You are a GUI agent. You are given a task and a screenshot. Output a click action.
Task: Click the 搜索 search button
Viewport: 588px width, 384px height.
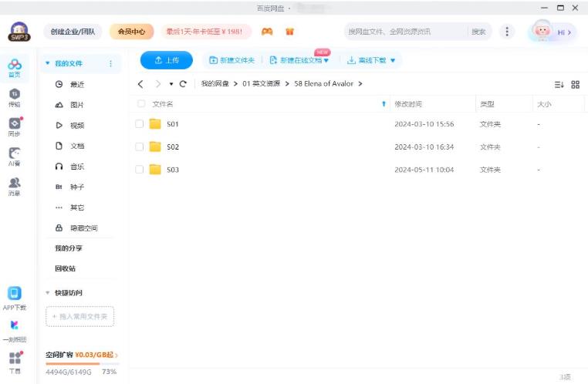pos(479,32)
